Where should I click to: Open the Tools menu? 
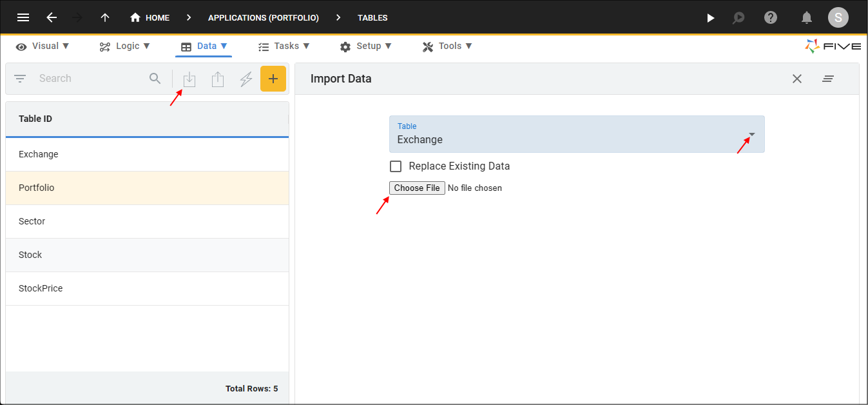(x=447, y=46)
